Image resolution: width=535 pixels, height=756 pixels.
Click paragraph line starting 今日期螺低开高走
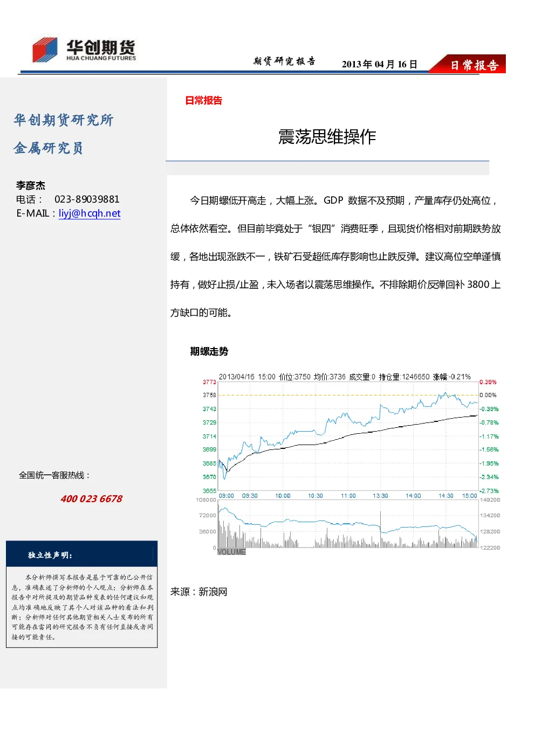click(x=344, y=200)
